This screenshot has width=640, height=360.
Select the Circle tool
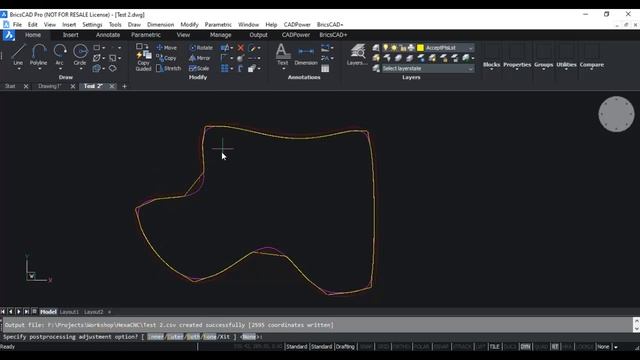point(80,55)
